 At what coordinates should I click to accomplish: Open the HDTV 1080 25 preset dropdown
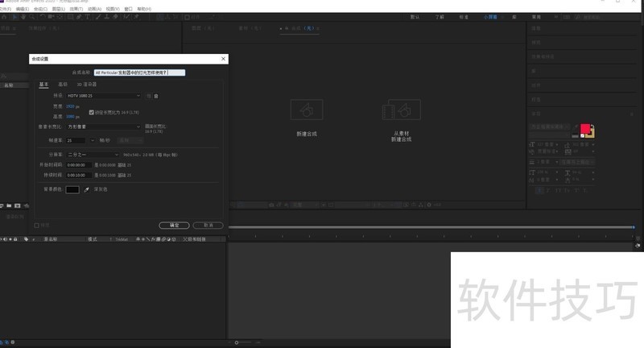tap(104, 96)
